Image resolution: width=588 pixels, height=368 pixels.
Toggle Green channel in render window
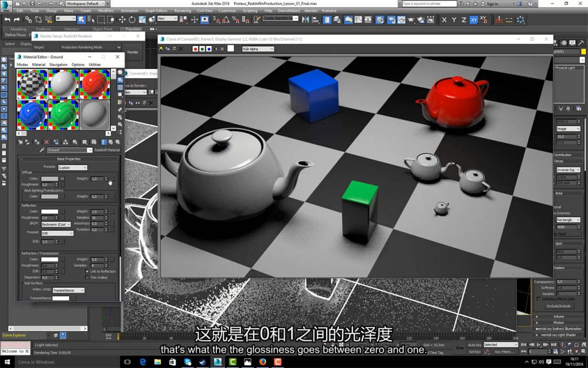coord(202,49)
